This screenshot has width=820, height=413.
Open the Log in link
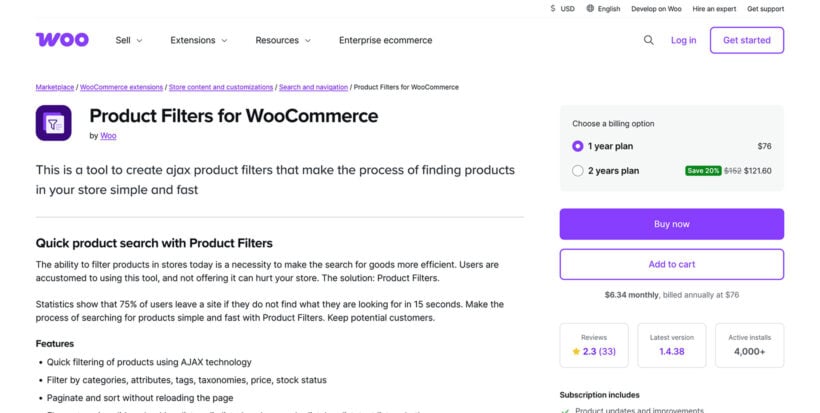pyautogui.click(x=684, y=40)
